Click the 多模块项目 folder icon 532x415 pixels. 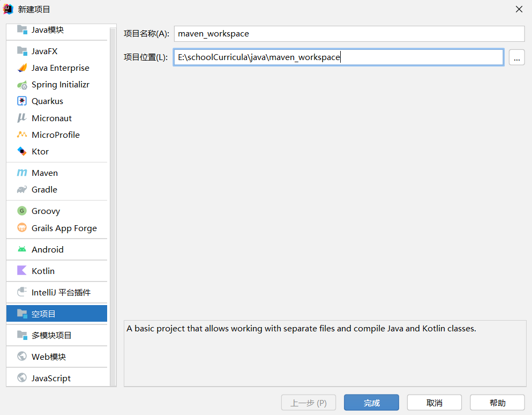[22, 335]
